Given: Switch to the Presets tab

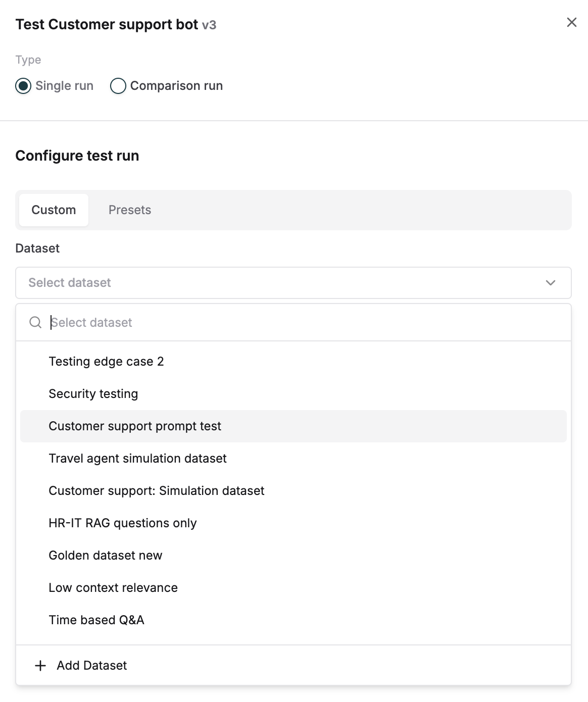Looking at the screenshot, I should [129, 210].
